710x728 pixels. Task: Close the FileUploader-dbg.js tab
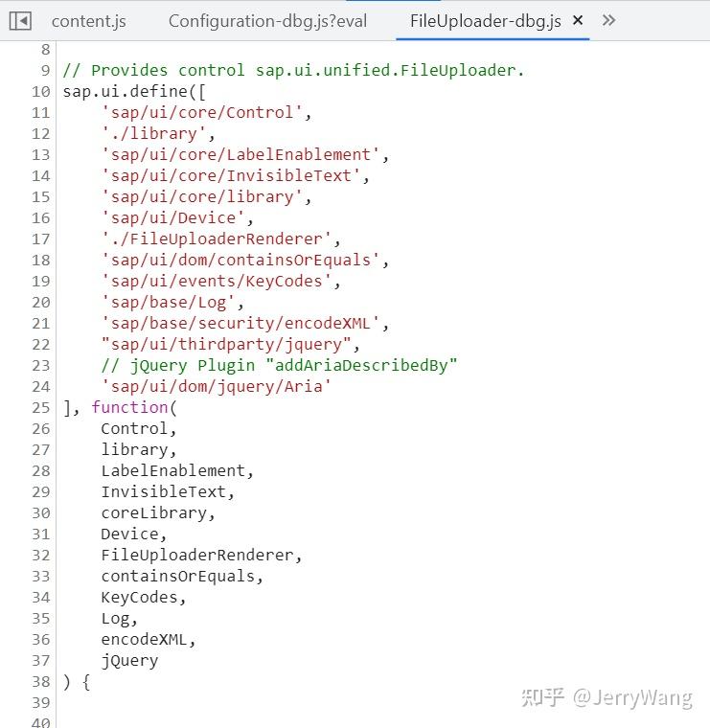coord(578,20)
